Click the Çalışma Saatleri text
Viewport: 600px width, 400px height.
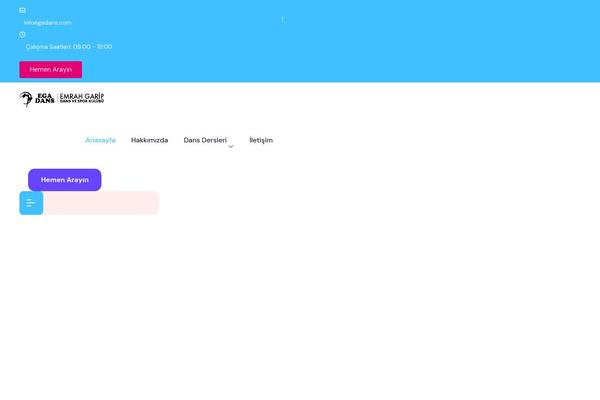(x=69, y=47)
